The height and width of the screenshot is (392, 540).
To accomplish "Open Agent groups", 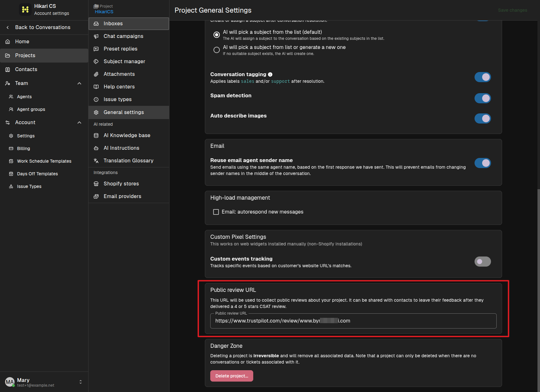I will [44, 109].
